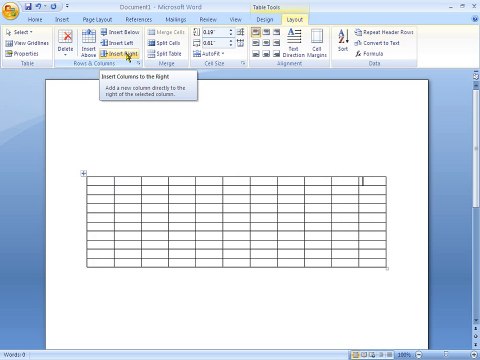Open the table Select dropdown
The height and width of the screenshot is (360, 480).
coord(19,32)
